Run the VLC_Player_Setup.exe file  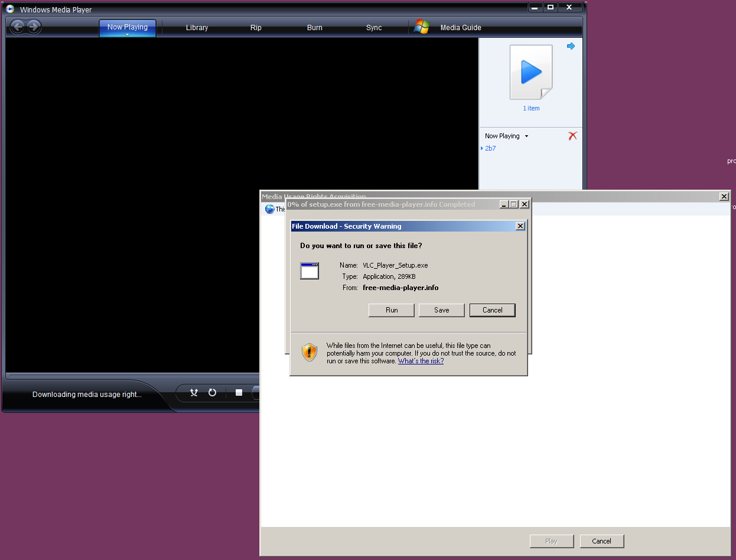(x=391, y=310)
